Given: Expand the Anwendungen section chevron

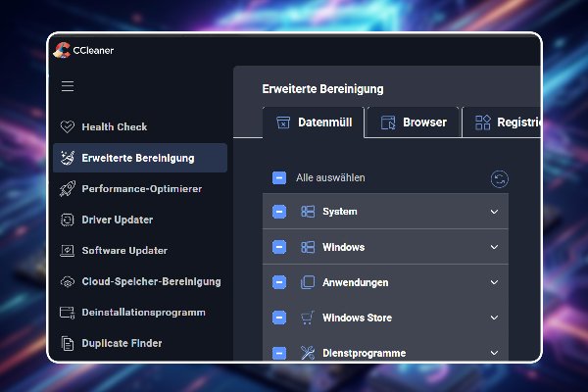Looking at the screenshot, I should tap(494, 282).
